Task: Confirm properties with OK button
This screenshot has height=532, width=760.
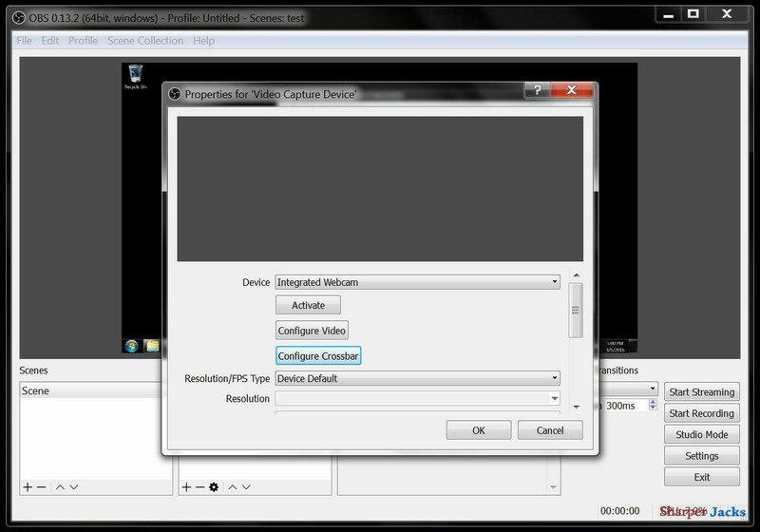Action: click(x=479, y=430)
